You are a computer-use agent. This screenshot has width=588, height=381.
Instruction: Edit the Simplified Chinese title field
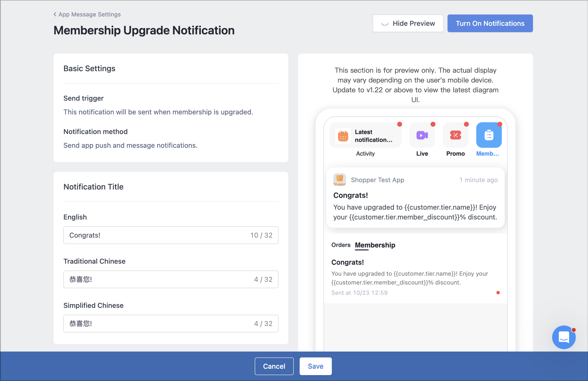[171, 324]
